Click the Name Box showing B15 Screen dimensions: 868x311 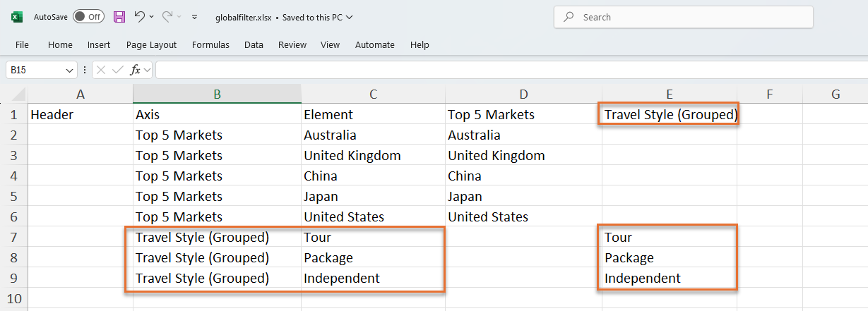(35, 70)
